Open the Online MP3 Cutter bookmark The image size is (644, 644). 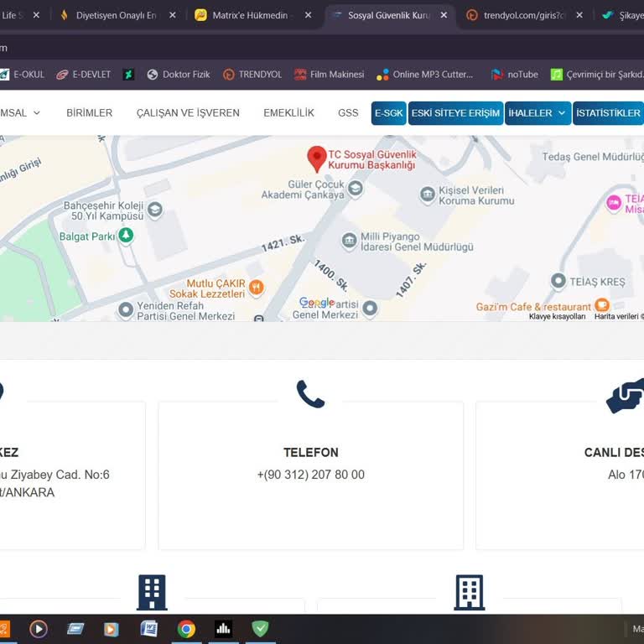[424, 75]
